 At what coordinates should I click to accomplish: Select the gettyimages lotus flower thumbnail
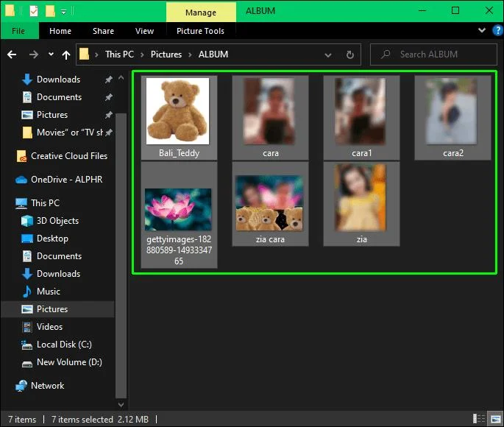(x=178, y=210)
